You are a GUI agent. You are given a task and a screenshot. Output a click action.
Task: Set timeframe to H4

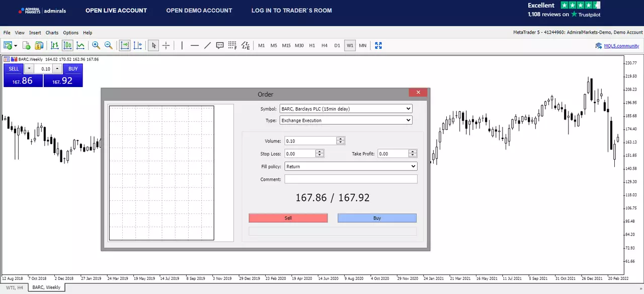point(325,45)
